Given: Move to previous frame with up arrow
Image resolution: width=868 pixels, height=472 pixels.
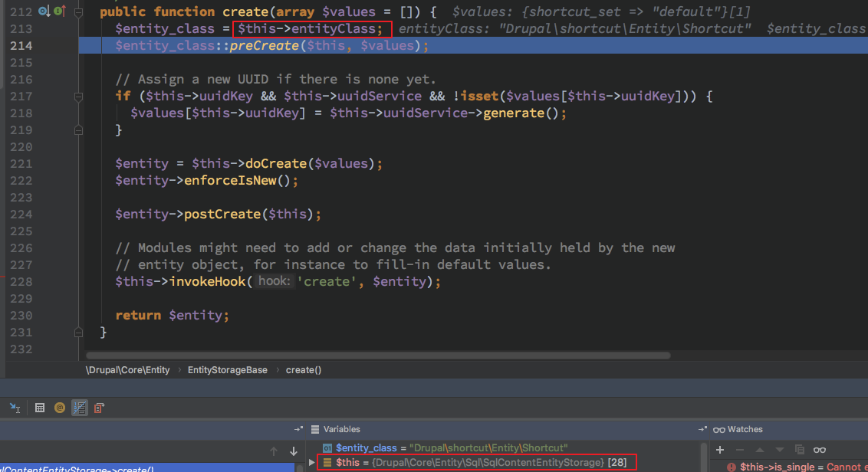Looking at the screenshot, I should click(272, 451).
